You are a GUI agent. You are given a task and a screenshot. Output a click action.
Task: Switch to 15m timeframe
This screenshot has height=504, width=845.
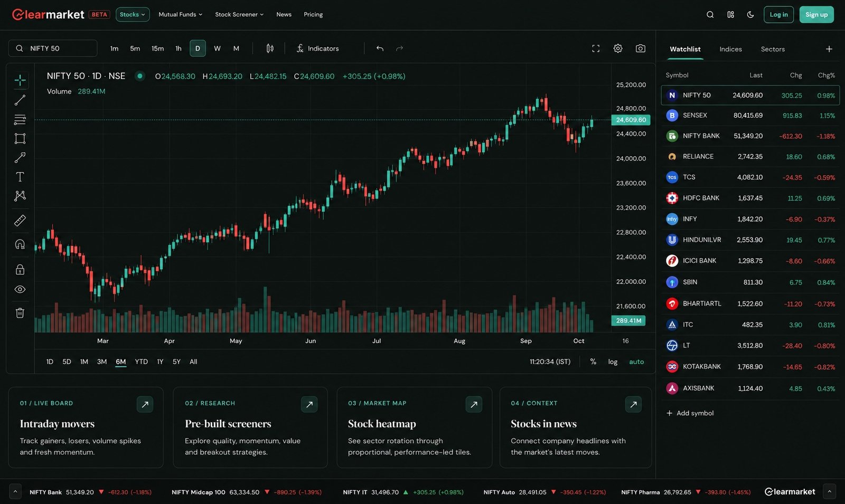coord(157,49)
